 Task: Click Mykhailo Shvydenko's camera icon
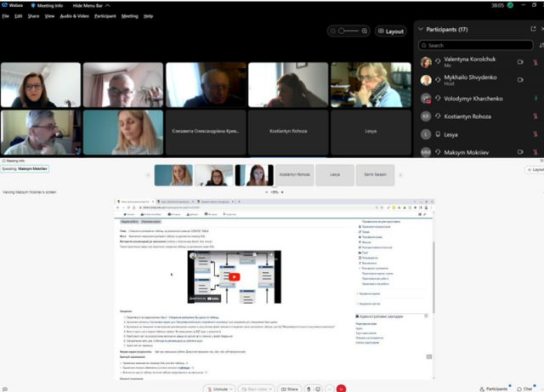[x=520, y=80]
